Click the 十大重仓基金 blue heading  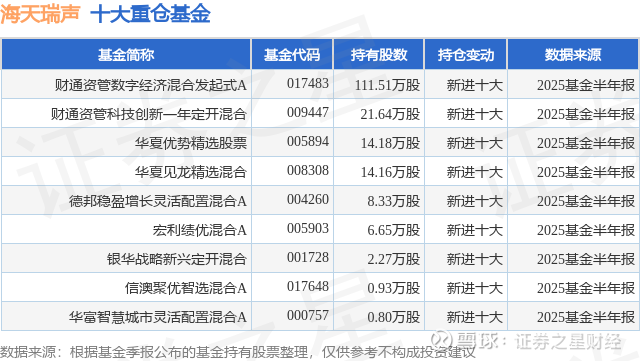coord(150,14)
